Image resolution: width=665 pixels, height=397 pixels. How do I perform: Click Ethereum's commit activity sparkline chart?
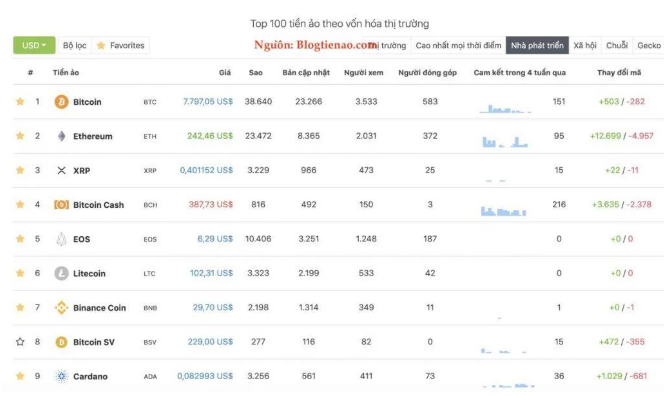505,142
